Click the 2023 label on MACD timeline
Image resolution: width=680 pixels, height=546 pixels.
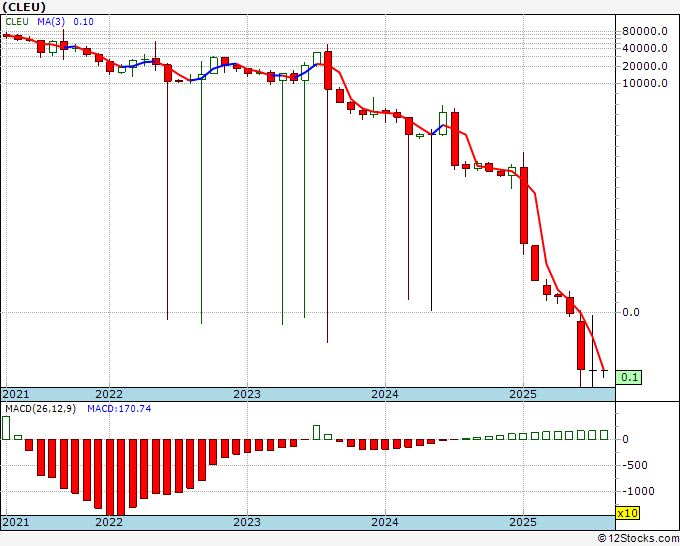tap(247, 522)
